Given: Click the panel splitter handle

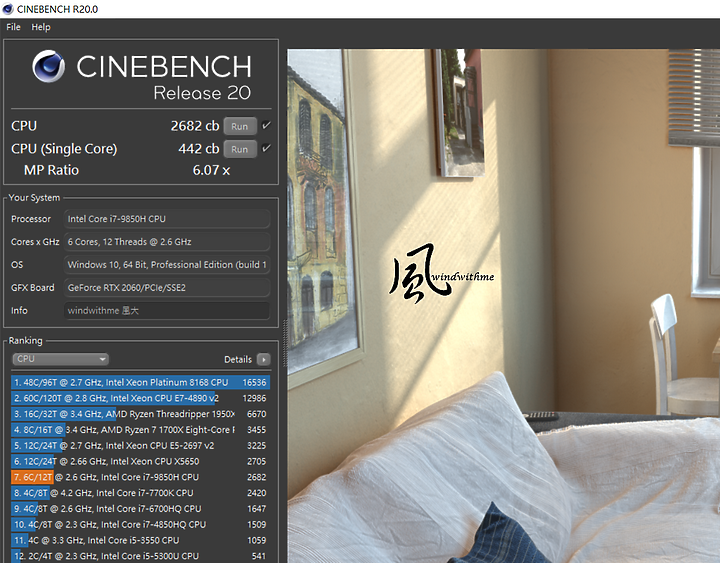Looking at the screenshot, I should (x=284, y=343).
